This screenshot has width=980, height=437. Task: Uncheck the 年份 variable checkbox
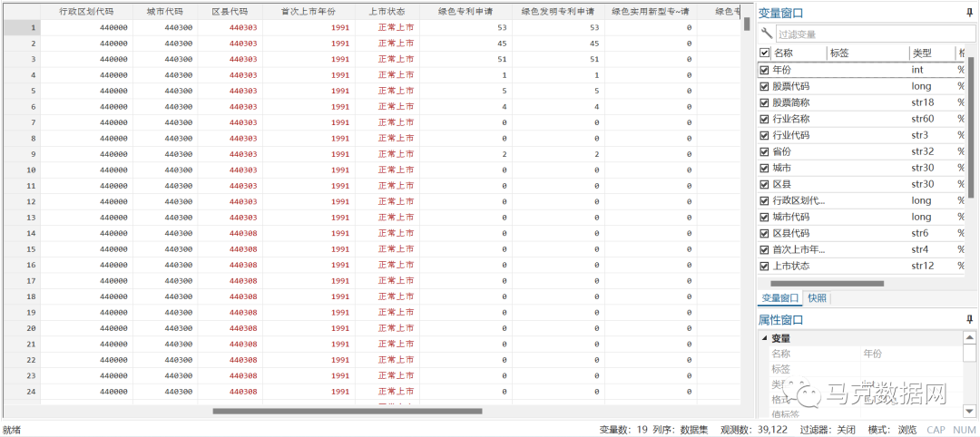[x=764, y=70]
